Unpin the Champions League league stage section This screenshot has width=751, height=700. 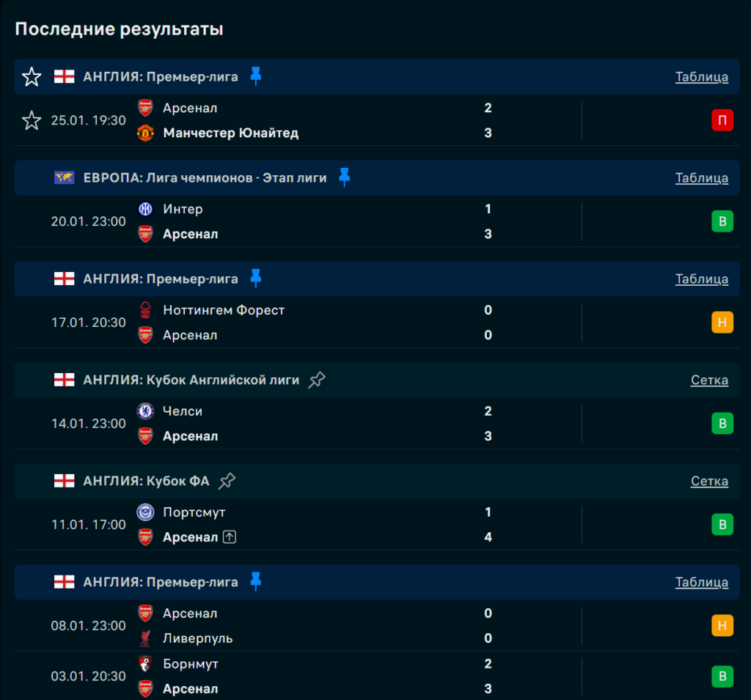click(344, 177)
